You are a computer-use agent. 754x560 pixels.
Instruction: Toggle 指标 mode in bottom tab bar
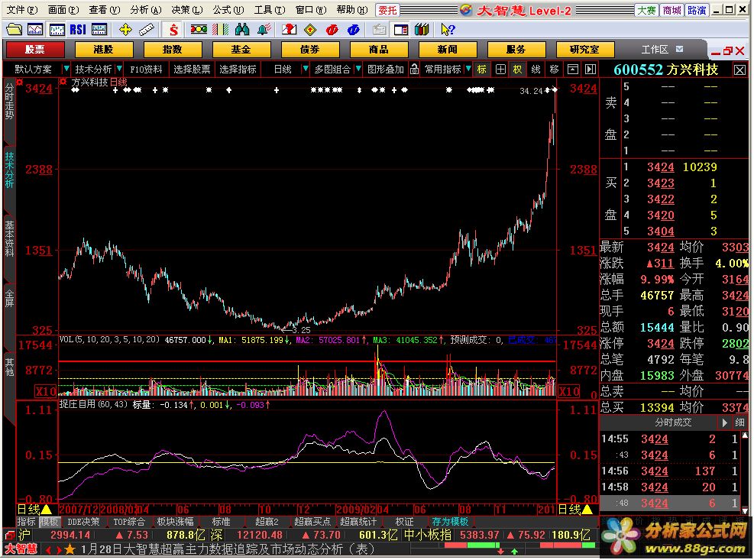(x=27, y=522)
